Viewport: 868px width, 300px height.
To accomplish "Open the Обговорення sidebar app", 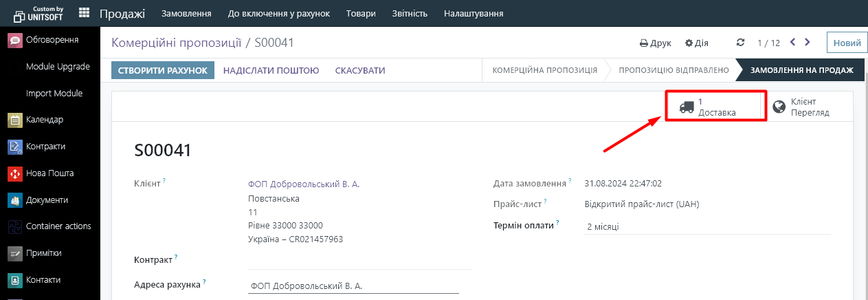I will coord(52,40).
